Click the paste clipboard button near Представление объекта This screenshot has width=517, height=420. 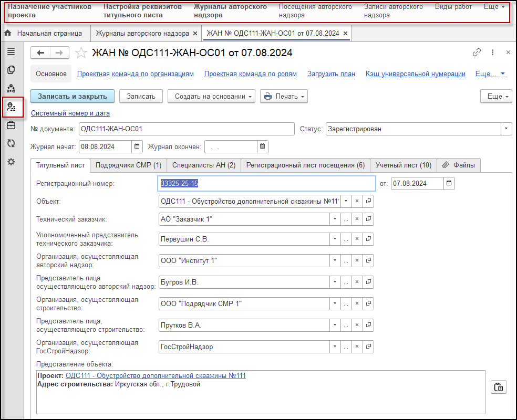(498, 387)
